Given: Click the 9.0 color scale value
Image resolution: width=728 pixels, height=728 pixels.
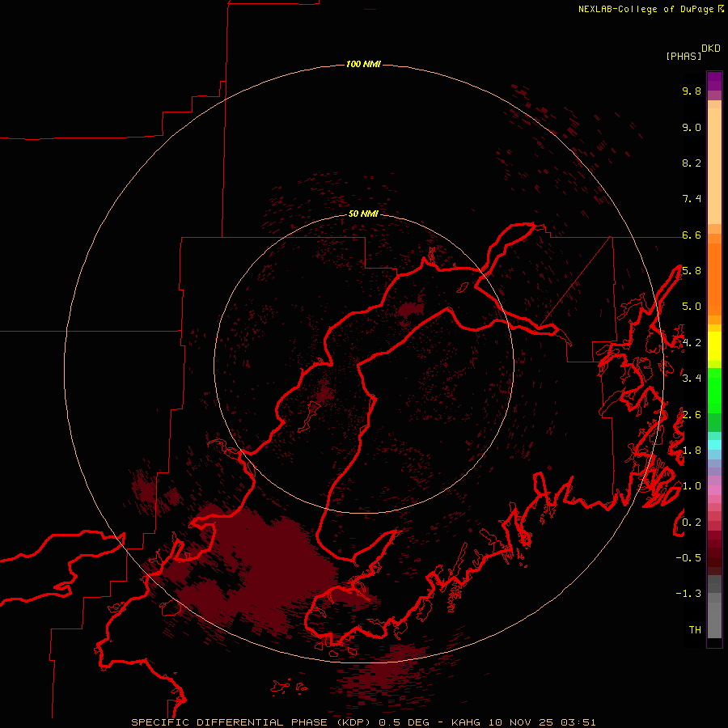Looking at the screenshot, I should 692,127.
